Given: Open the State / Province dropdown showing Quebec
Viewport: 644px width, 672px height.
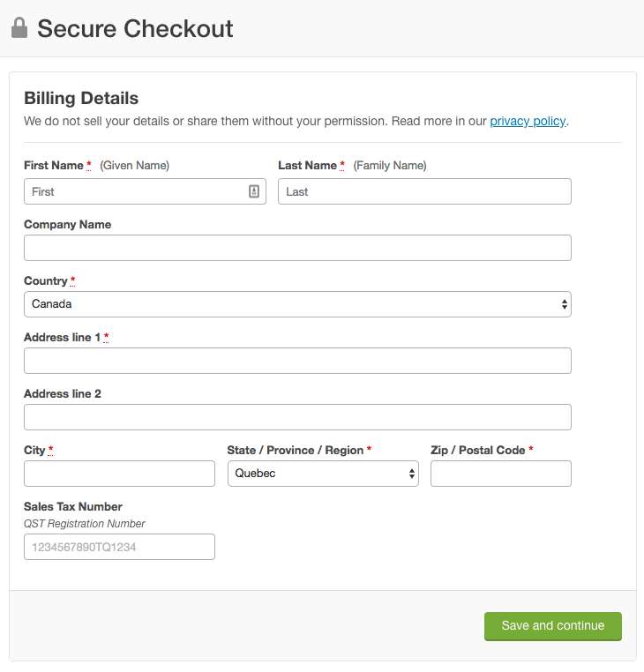Looking at the screenshot, I should 323,474.
